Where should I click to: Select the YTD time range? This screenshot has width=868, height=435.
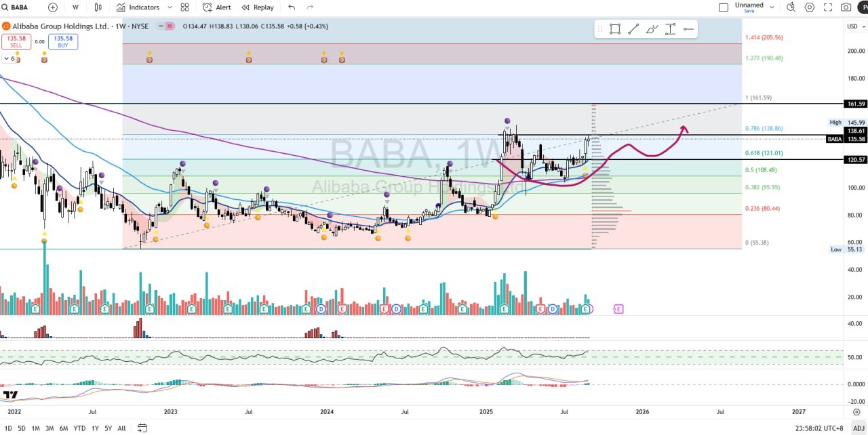pyautogui.click(x=79, y=428)
